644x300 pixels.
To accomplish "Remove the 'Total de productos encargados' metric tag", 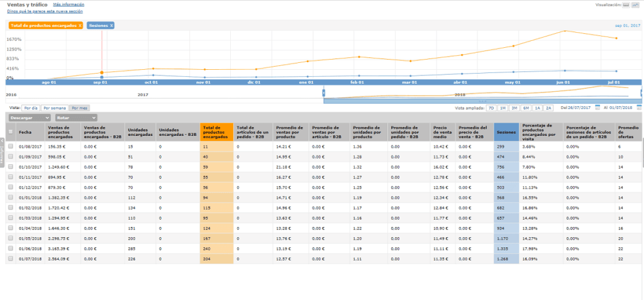I will (x=80, y=25).
